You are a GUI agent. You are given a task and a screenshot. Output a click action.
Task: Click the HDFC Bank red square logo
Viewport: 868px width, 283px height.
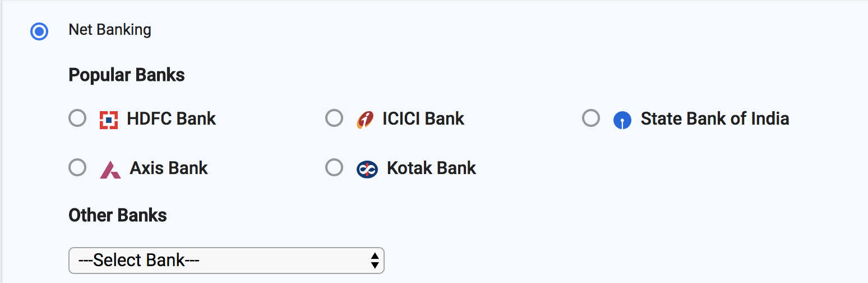(x=109, y=120)
